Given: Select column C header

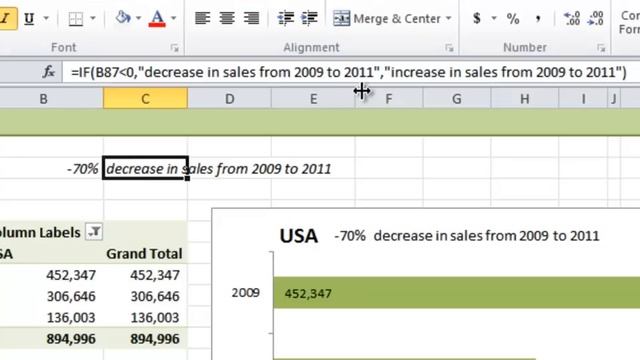Looking at the screenshot, I should [x=145, y=99].
